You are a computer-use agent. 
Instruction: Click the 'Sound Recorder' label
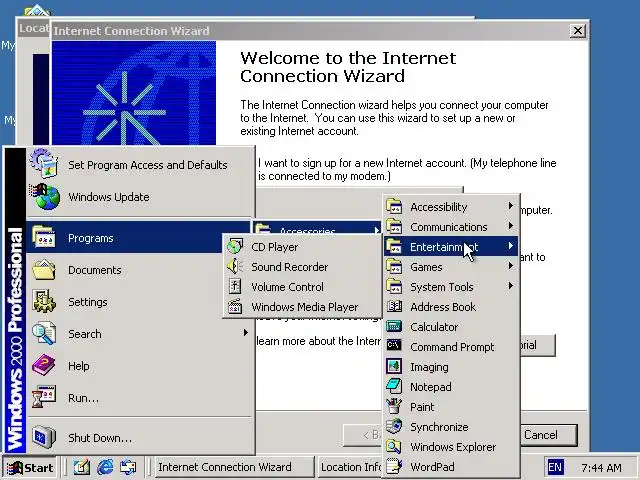coord(289,267)
